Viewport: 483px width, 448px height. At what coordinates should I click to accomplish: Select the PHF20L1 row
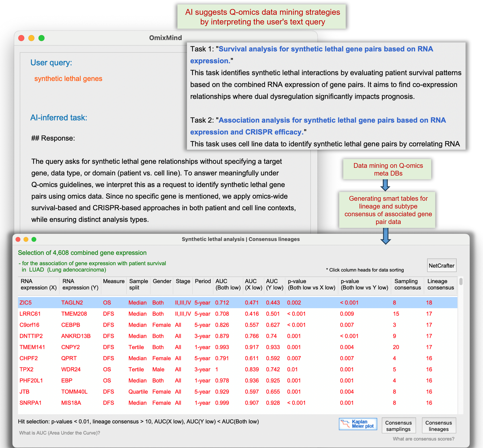tap(238, 381)
